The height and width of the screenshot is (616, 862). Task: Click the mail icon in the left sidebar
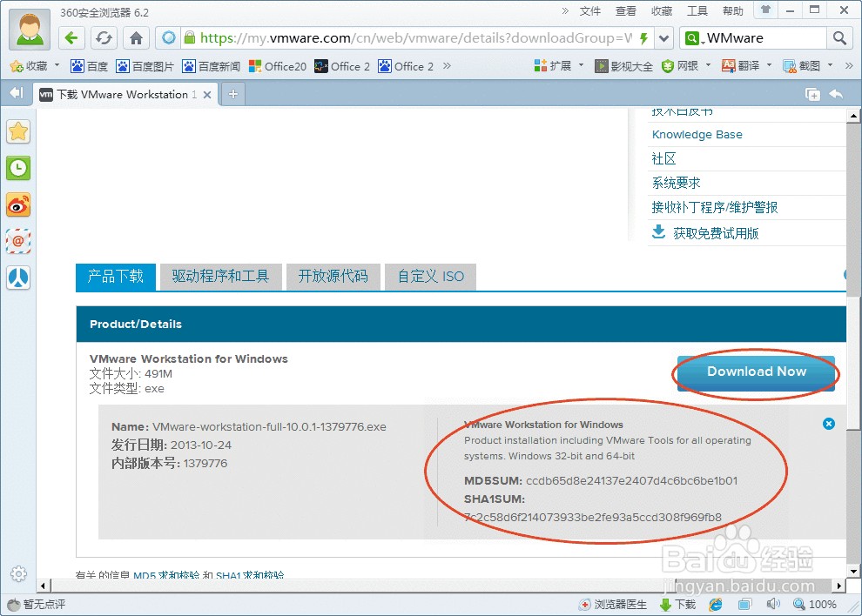pyautogui.click(x=18, y=241)
